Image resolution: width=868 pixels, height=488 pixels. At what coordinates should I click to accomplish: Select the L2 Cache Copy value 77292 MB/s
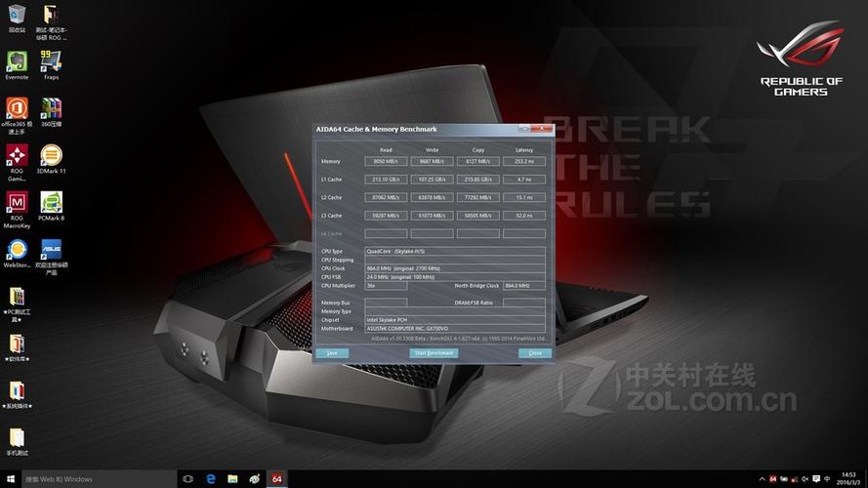point(477,197)
